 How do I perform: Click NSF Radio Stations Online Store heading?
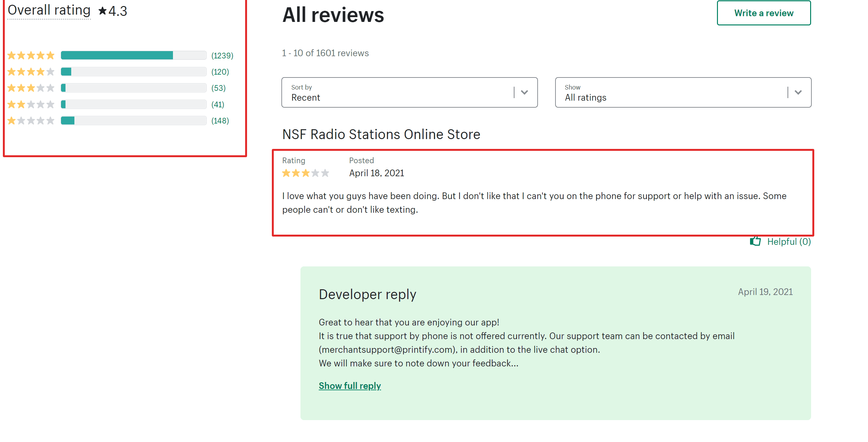pos(381,134)
